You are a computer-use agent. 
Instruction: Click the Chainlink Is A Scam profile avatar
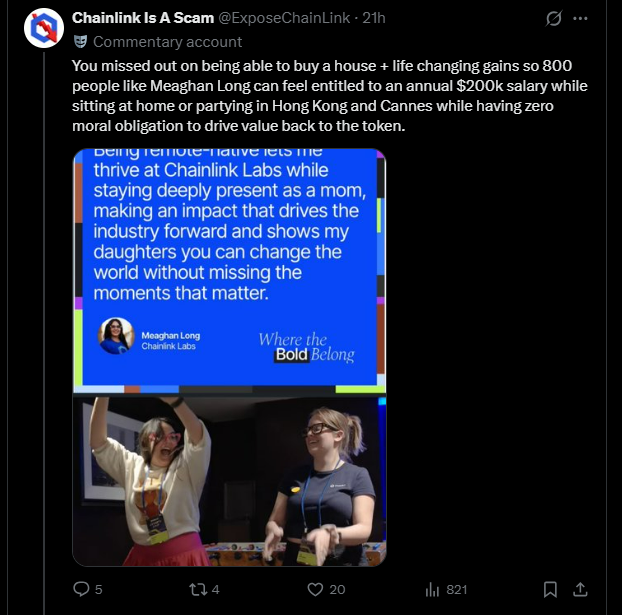point(44,28)
